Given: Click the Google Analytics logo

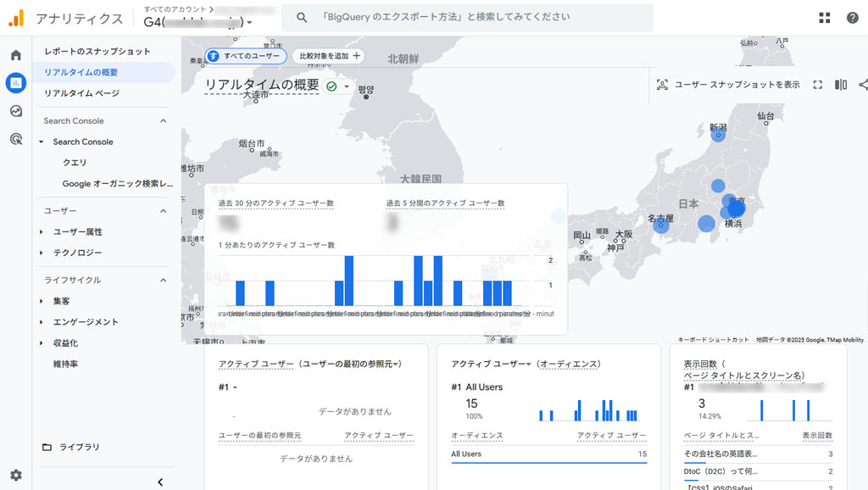Looking at the screenshot, I should coord(16,19).
